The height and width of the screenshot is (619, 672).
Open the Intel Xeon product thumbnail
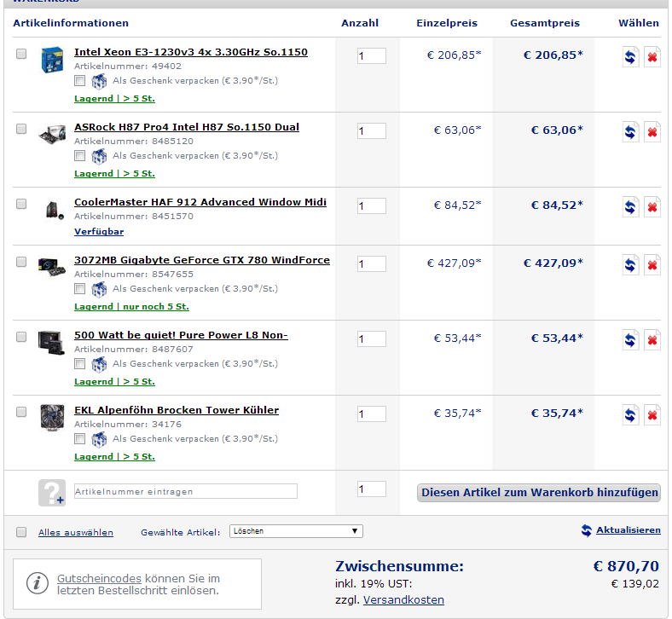(52, 60)
